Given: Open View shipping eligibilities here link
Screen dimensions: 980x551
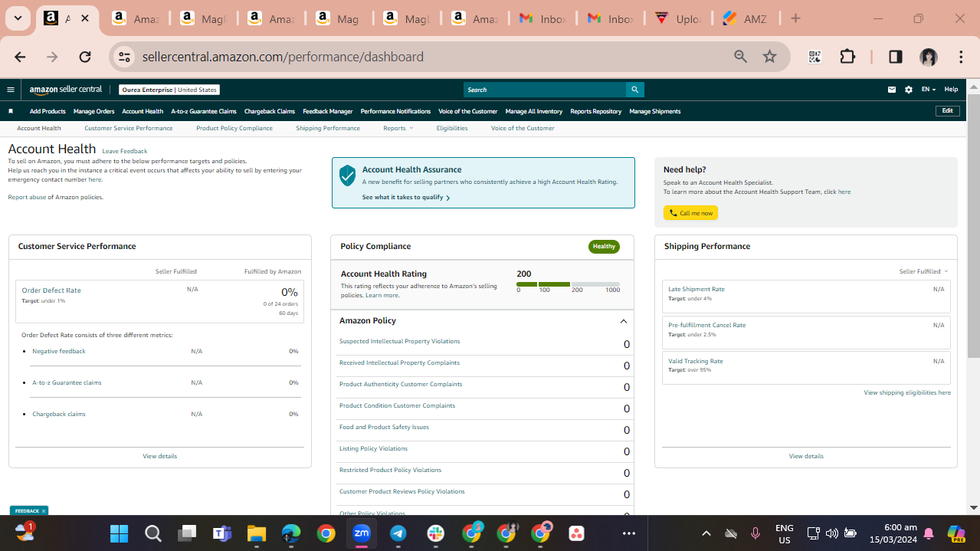Looking at the screenshot, I should (907, 392).
